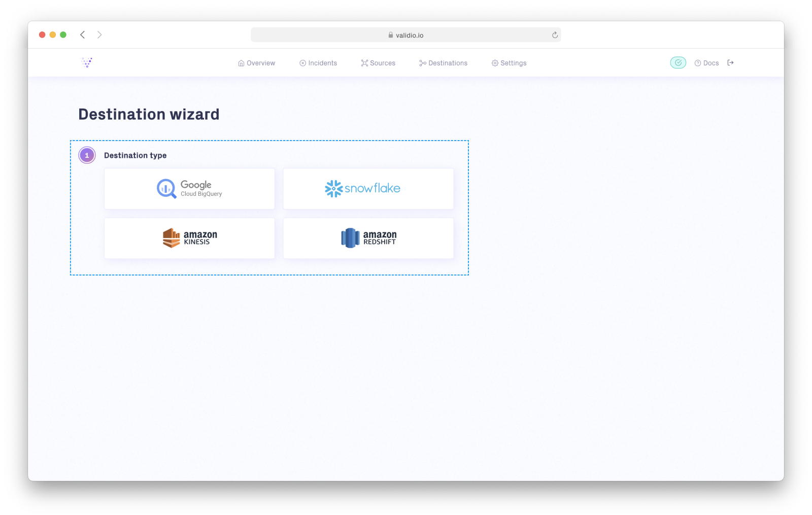Open the Overview tab
Viewport: 812px width, 515px height.
point(256,63)
